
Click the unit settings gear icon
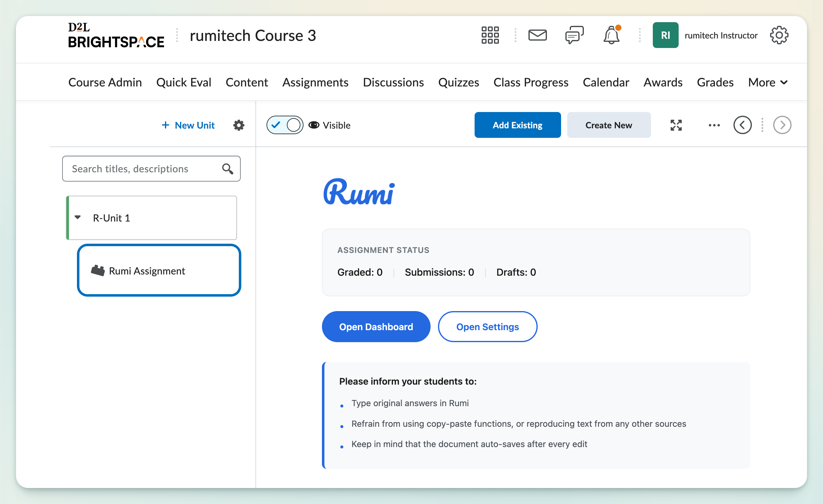point(239,125)
